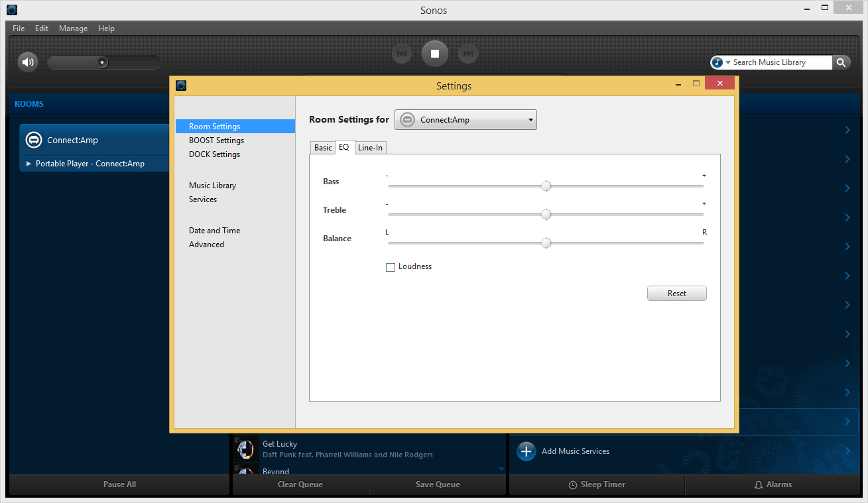Clear the queue
Screen dimensions: 868x503
[x=300, y=484]
